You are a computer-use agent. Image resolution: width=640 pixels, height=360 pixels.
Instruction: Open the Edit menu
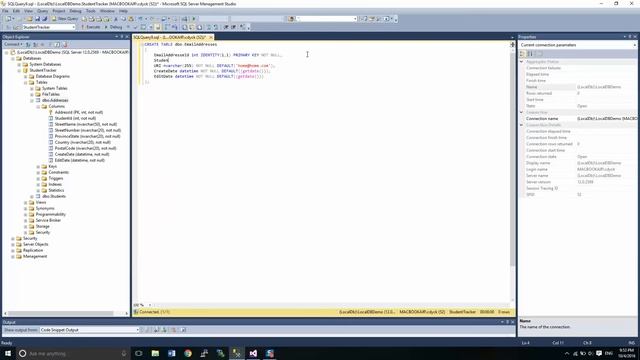pyautogui.click(x=16, y=11)
